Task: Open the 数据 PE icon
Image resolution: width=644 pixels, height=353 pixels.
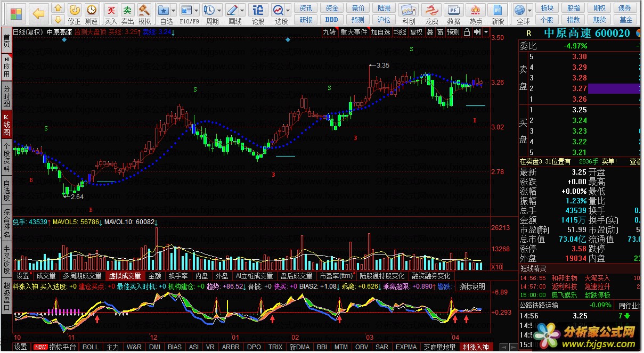Action: (453, 13)
